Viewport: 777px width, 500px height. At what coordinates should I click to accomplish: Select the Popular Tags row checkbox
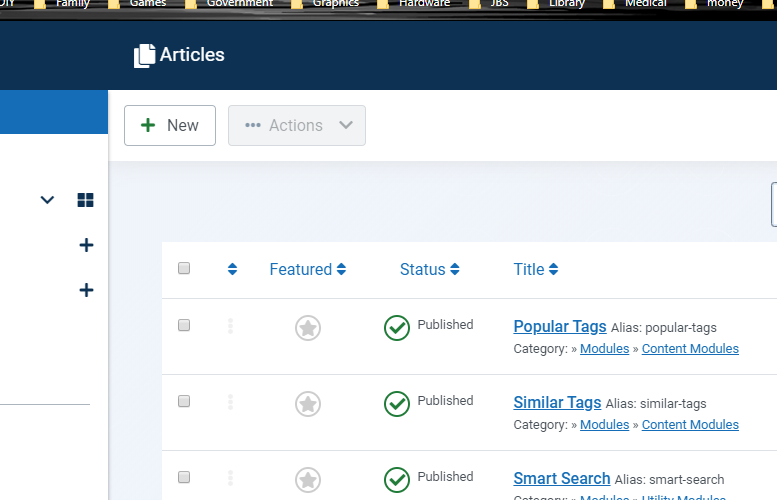point(184,325)
